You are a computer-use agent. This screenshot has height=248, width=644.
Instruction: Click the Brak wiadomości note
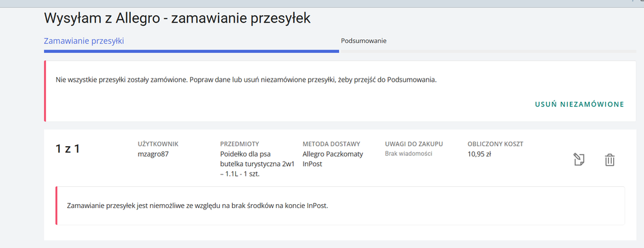(x=409, y=153)
